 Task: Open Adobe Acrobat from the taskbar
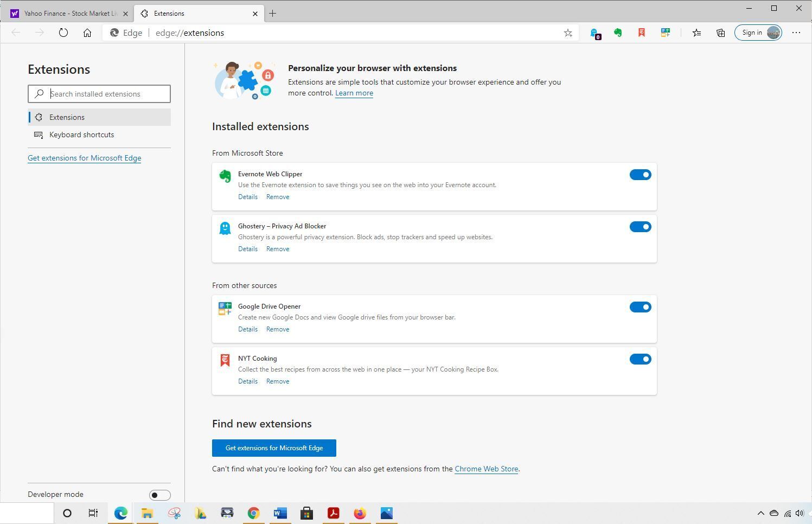[333, 513]
